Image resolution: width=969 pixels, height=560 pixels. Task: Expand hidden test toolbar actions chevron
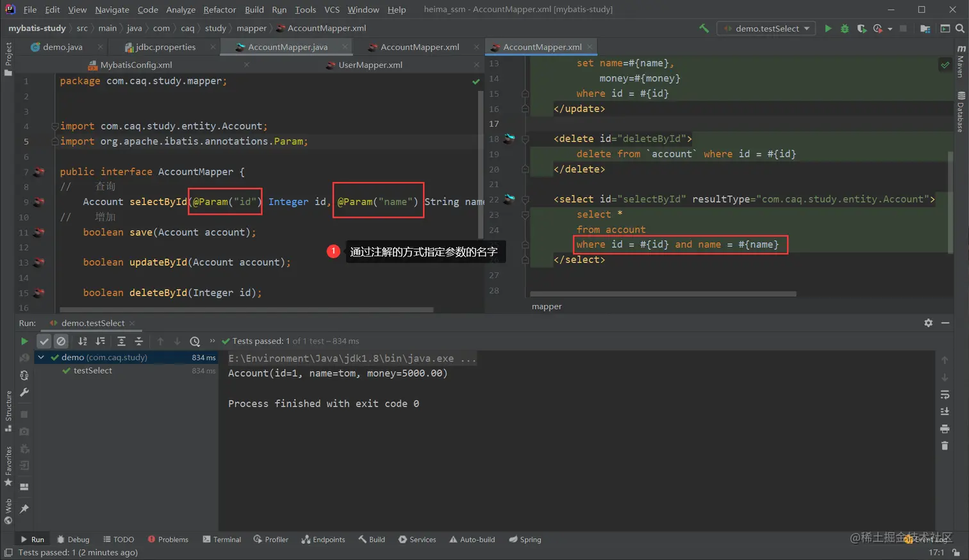(x=213, y=341)
